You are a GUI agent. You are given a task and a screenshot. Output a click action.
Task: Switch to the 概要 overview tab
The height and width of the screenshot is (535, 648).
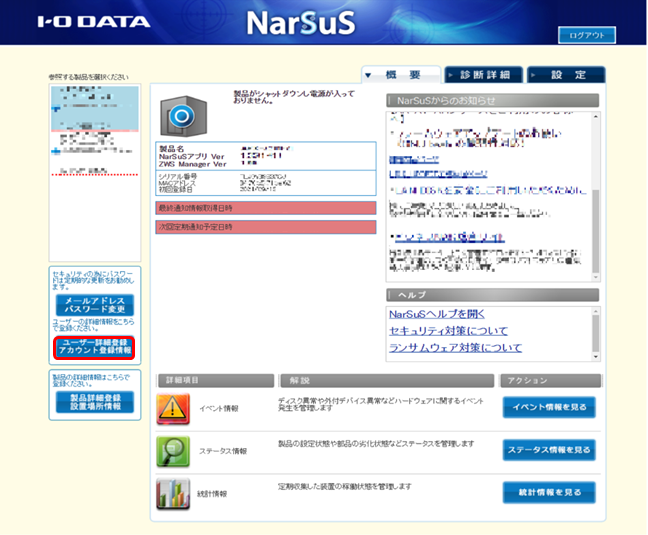point(401,75)
